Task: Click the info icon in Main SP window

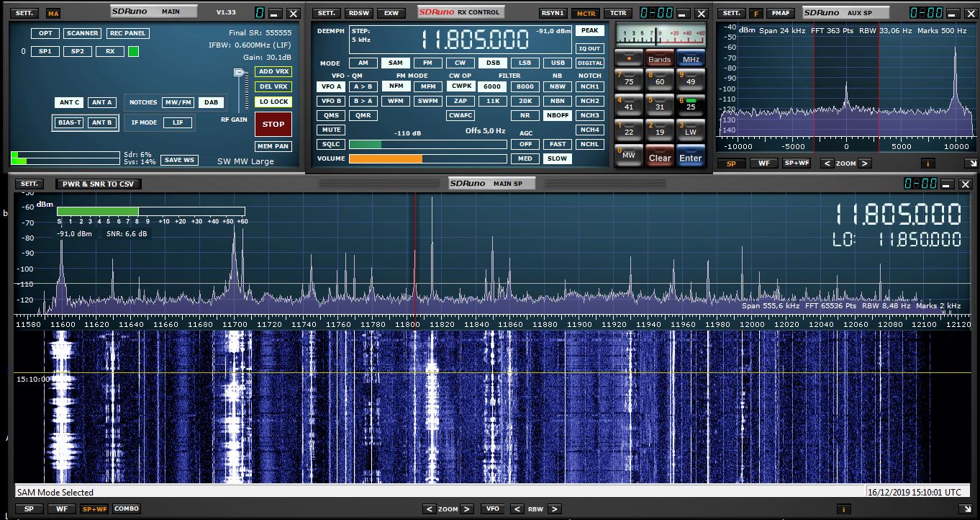Action: point(845,509)
